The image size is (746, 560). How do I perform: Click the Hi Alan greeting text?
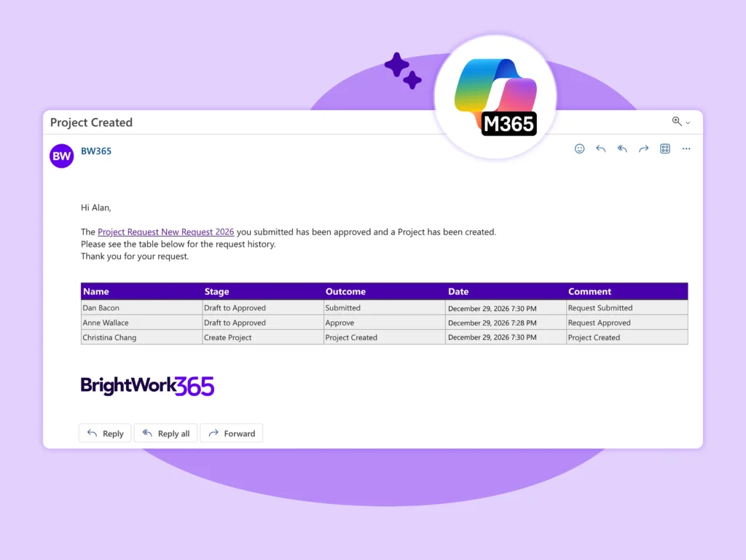pyautogui.click(x=95, y=208)
